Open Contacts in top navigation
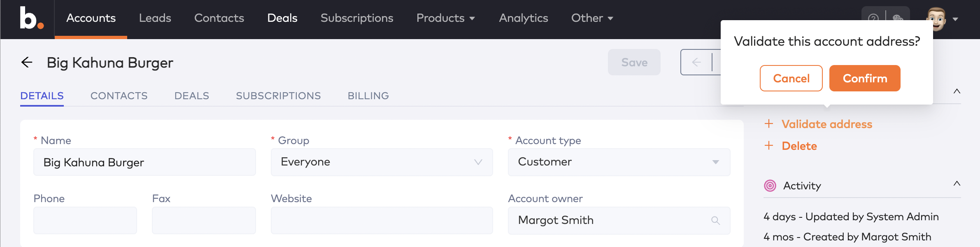980x247 pixels. pos(219,18)
